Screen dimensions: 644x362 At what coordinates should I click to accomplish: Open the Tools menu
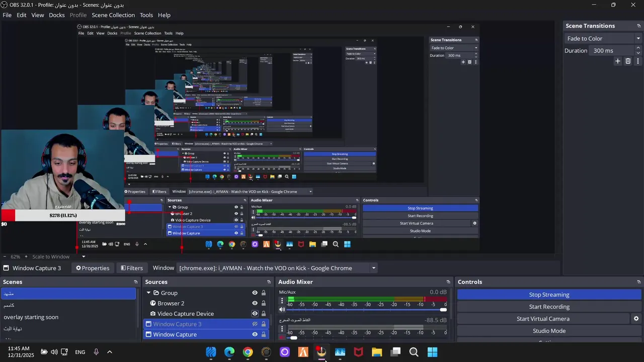pyautogui.click(x=146, y=15)
